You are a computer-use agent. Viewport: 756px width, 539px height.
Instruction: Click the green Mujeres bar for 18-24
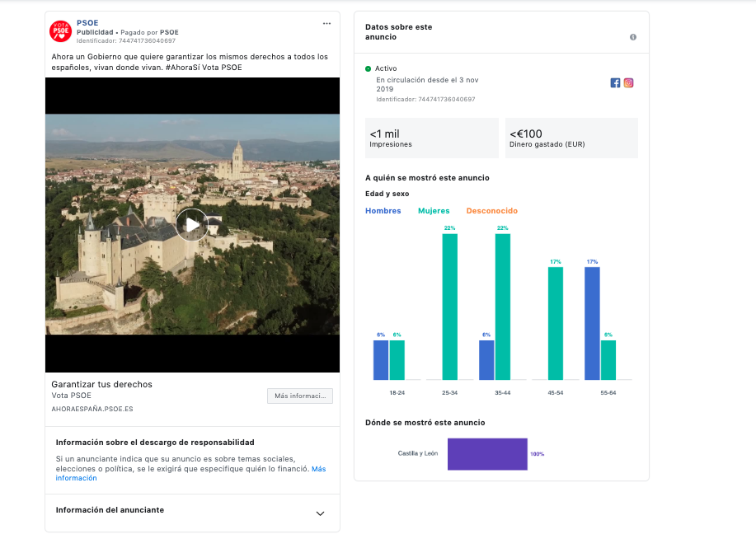coord(397,360)
